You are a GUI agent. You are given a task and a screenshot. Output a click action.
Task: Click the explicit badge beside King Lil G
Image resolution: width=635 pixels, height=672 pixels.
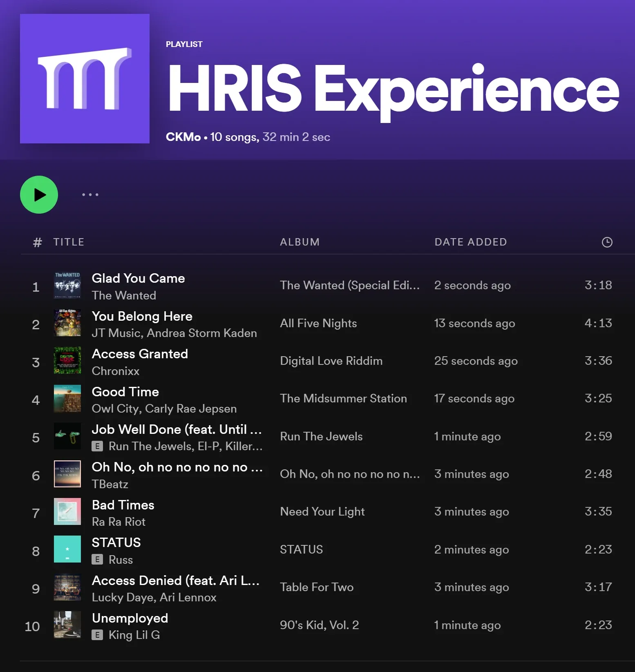pyautogui.click(x=97, y=635)
